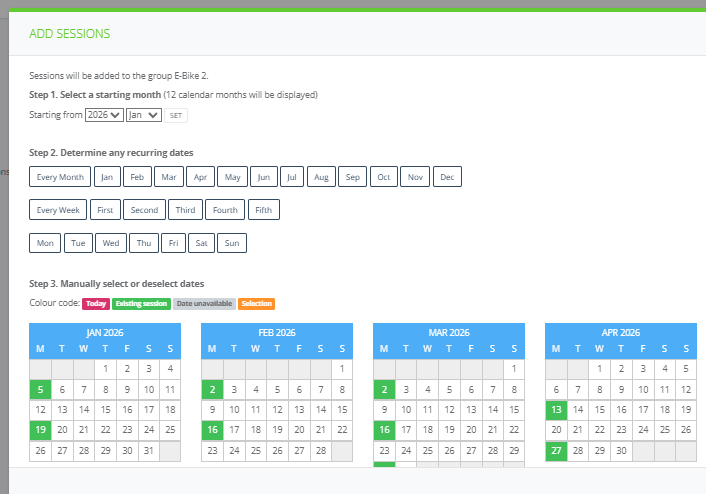
Task: Enable the Sun weekday button
Action: [x=231, y=243]
